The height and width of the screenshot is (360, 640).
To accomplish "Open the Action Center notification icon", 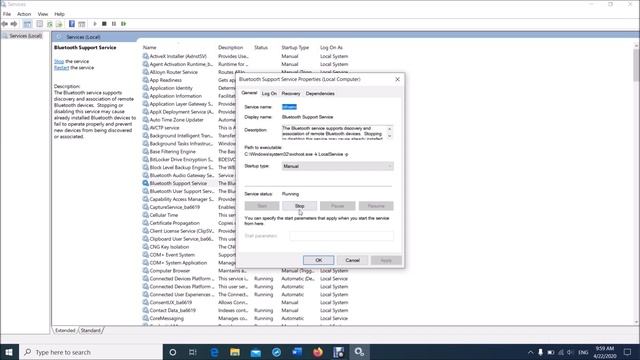I will 628,352.
